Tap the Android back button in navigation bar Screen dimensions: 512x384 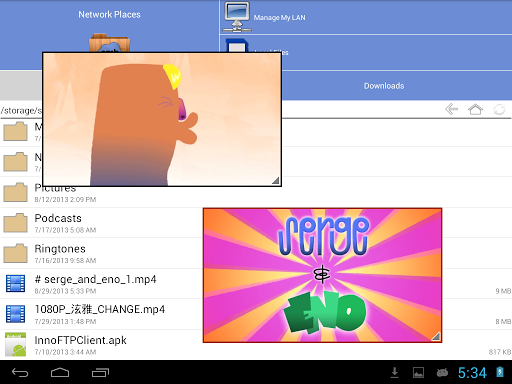click(20, 372)
